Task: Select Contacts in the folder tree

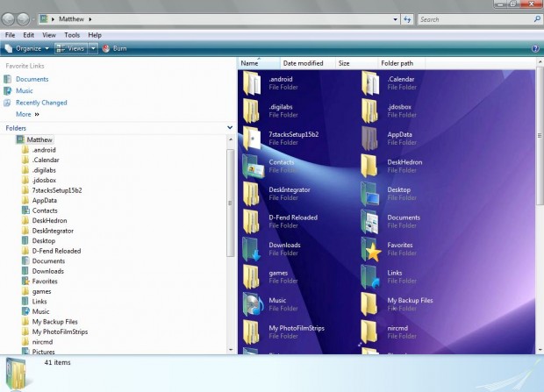Action: click(x=45, y=210)
